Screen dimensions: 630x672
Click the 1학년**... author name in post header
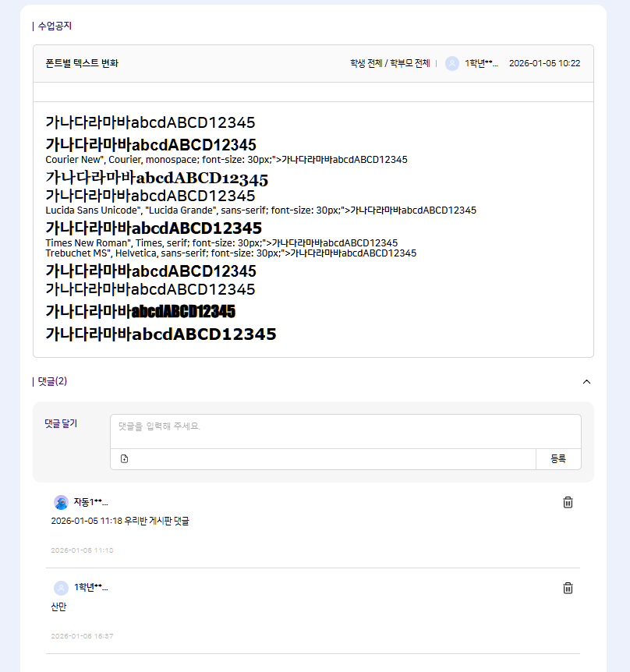click(481, 64)
